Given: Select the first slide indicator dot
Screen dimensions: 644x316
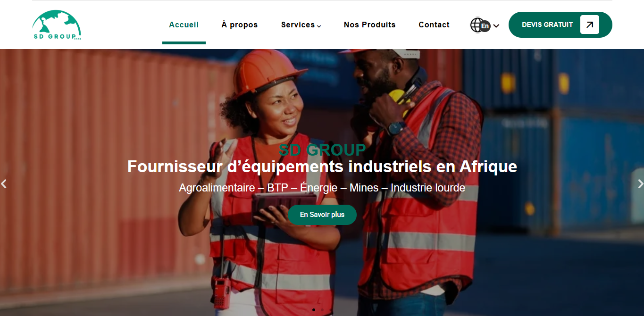Looking at the screenshot, I should (x=314, y=310).
